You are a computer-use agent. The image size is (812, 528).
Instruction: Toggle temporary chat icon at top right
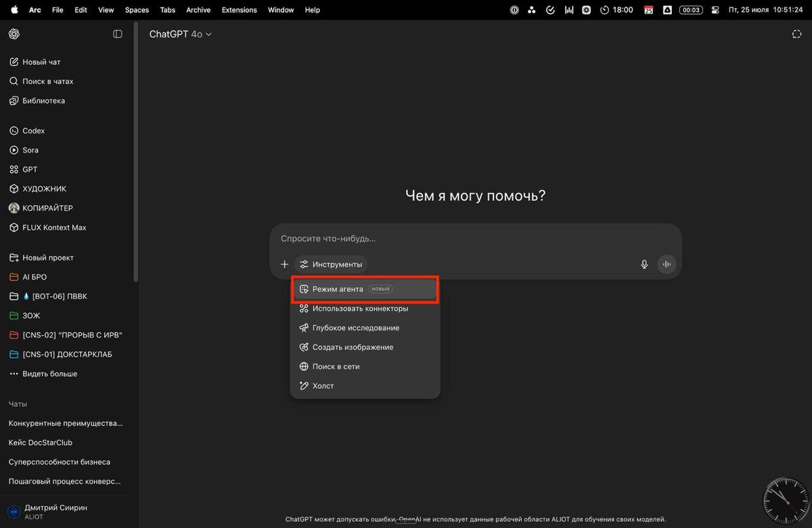tap(796, 34)
